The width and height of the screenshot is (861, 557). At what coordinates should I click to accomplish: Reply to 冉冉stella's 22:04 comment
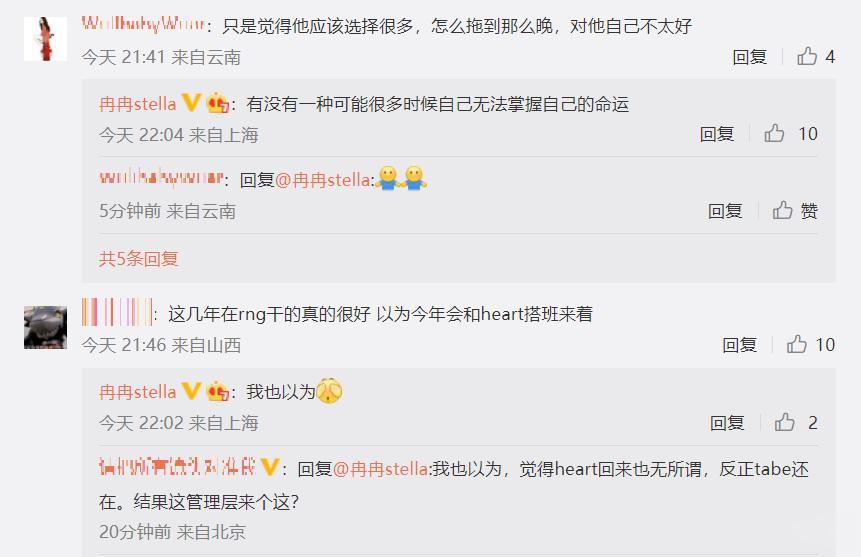tap(717, 134)
